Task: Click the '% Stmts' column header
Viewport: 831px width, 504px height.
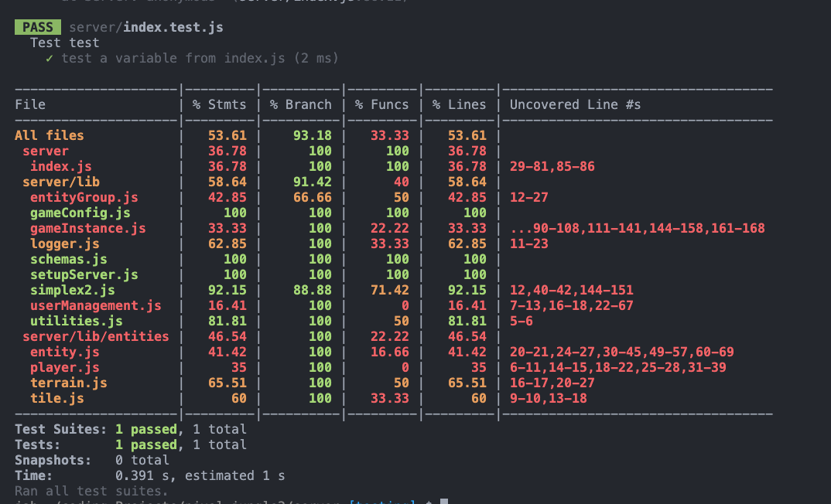Action: 220,104
